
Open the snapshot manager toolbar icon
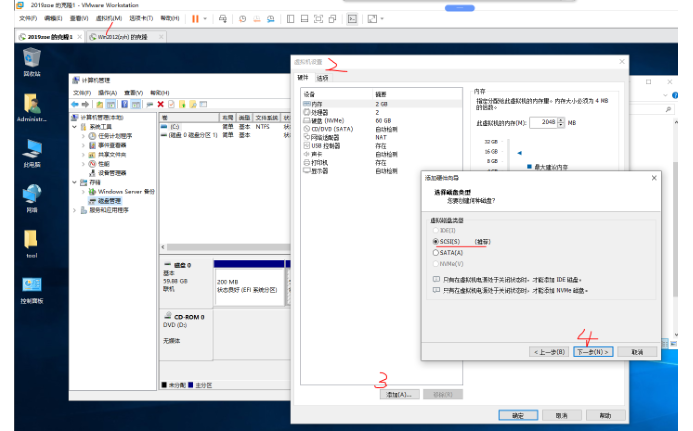pos(270,19)
